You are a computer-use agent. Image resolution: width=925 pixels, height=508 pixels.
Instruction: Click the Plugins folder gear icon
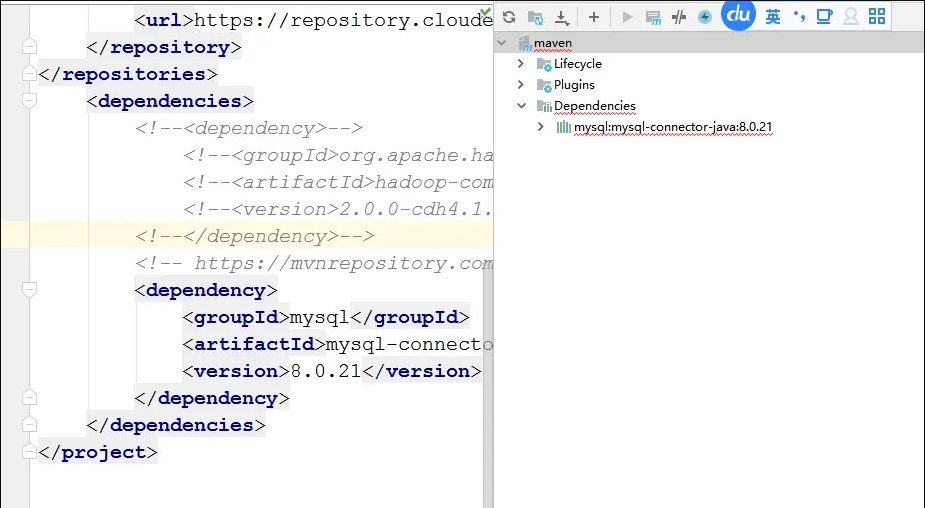(x=544, y=86)
